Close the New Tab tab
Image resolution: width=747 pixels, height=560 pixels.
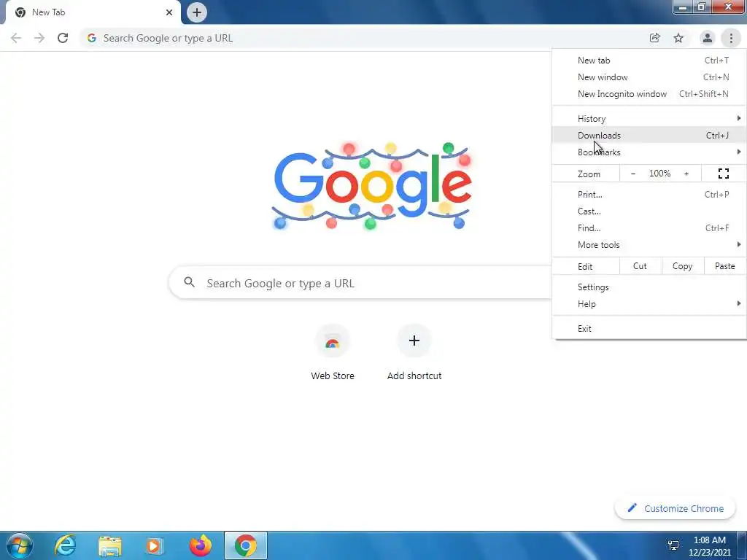coord(169,12)
